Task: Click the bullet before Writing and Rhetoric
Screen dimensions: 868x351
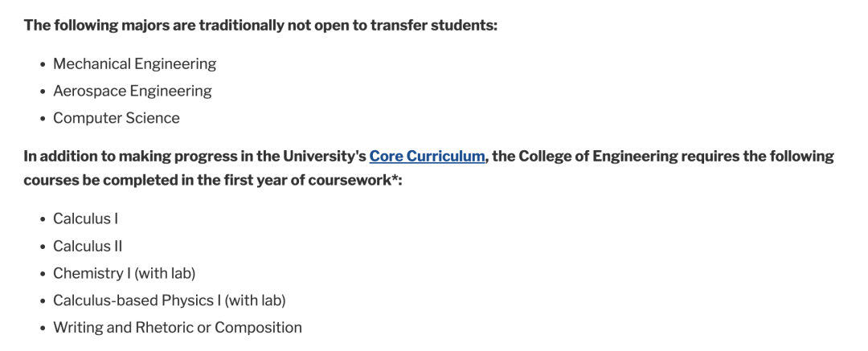Action: [43, 329]
